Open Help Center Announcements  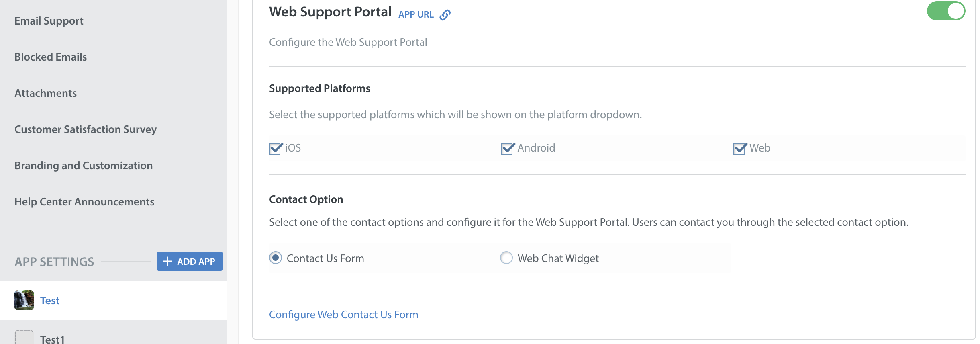coord(84,202)
